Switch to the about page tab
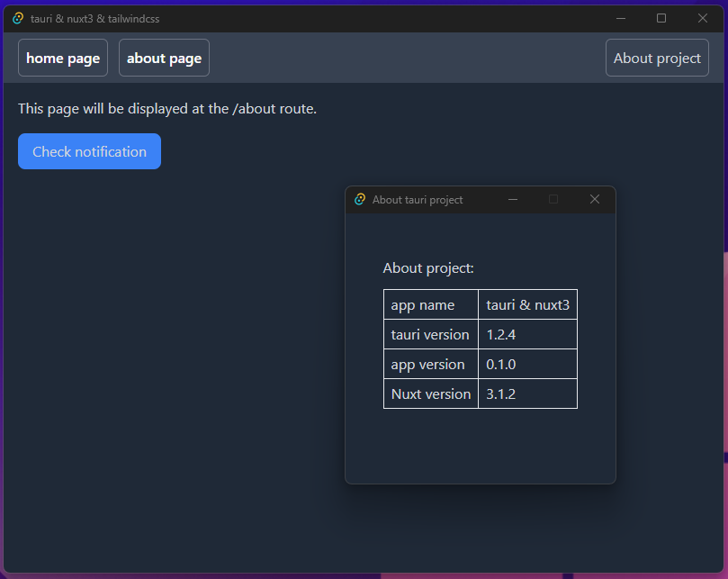728x579 pixels. [164, 59]
